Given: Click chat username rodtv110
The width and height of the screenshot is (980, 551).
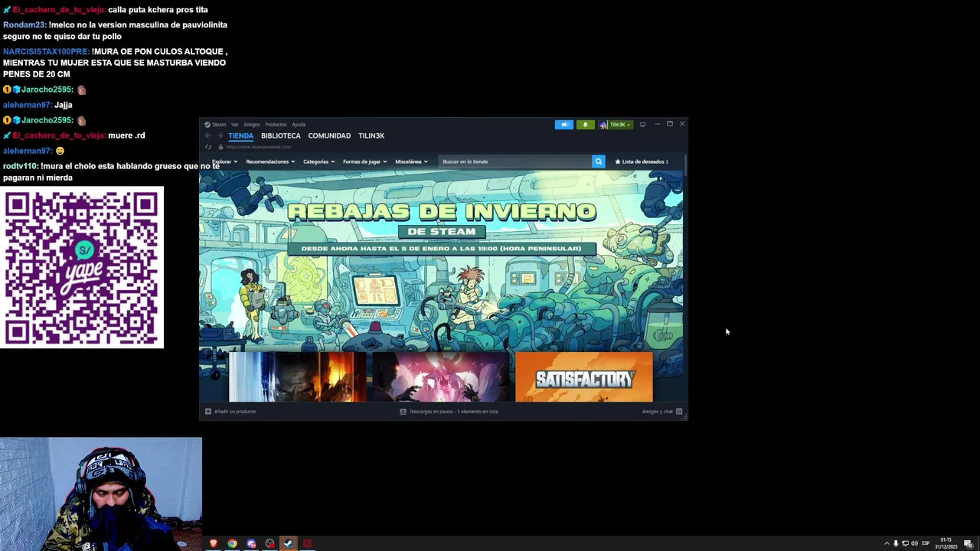Looking at the screenshot, I should pos(21,166).
